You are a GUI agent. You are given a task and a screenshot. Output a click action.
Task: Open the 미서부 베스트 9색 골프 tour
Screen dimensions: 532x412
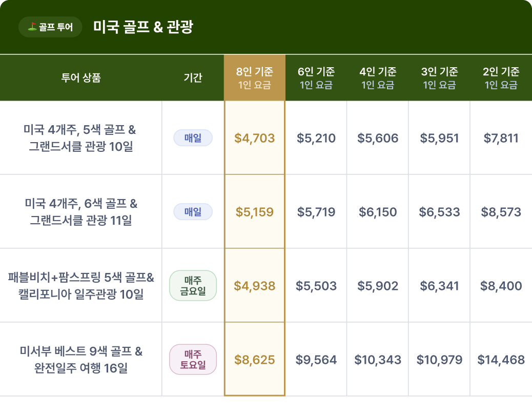(x=81, y=359)
